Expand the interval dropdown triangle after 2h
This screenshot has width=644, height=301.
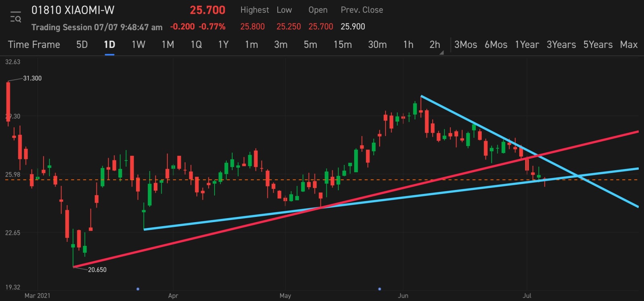click(x=442, y=52)
